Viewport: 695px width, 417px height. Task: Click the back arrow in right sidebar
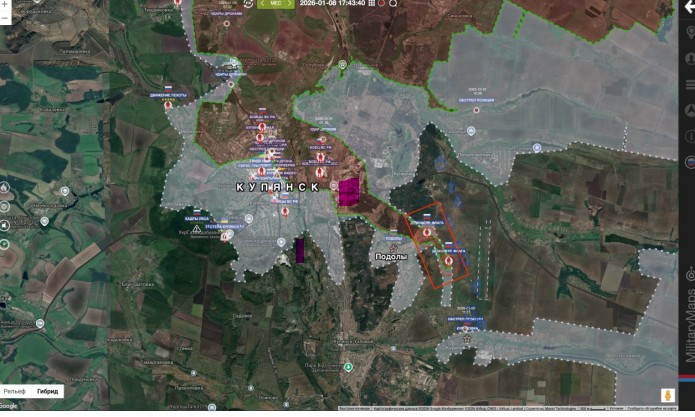point(689,6)
